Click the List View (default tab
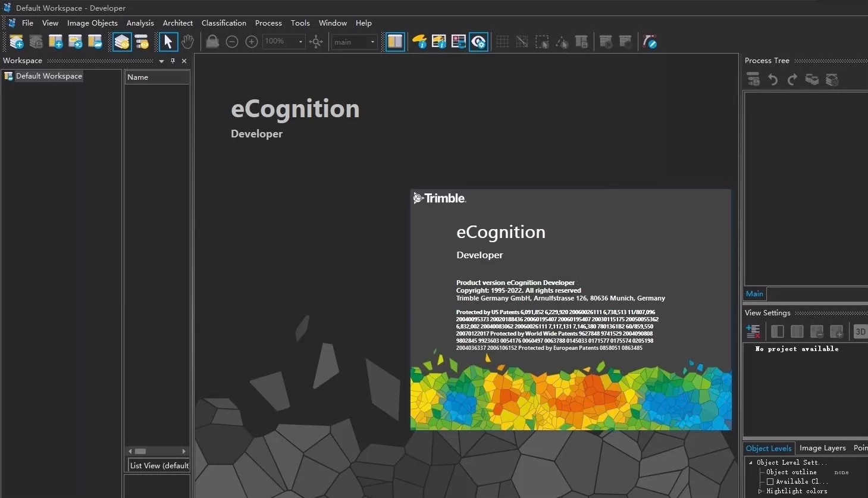Viewport: 868px width, 498px height. [159, 465]
